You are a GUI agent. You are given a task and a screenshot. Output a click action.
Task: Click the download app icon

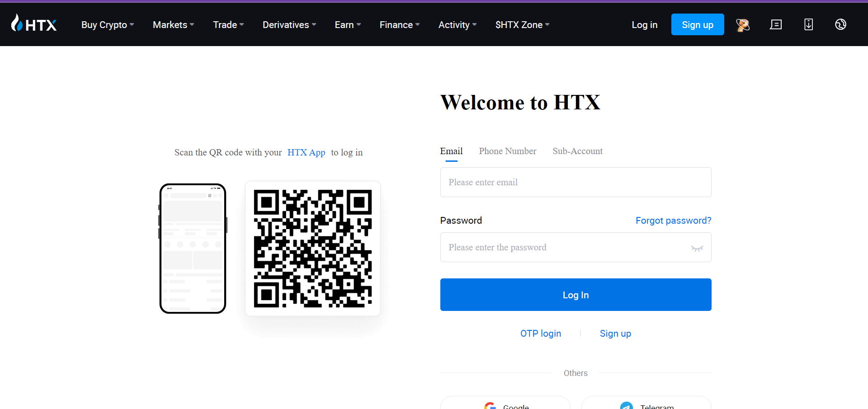coord(808,24)
